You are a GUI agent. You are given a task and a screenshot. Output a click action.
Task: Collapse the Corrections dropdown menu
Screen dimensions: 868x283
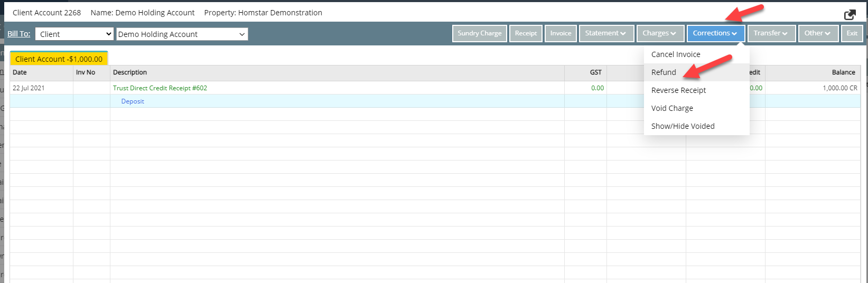click(715, 33)
